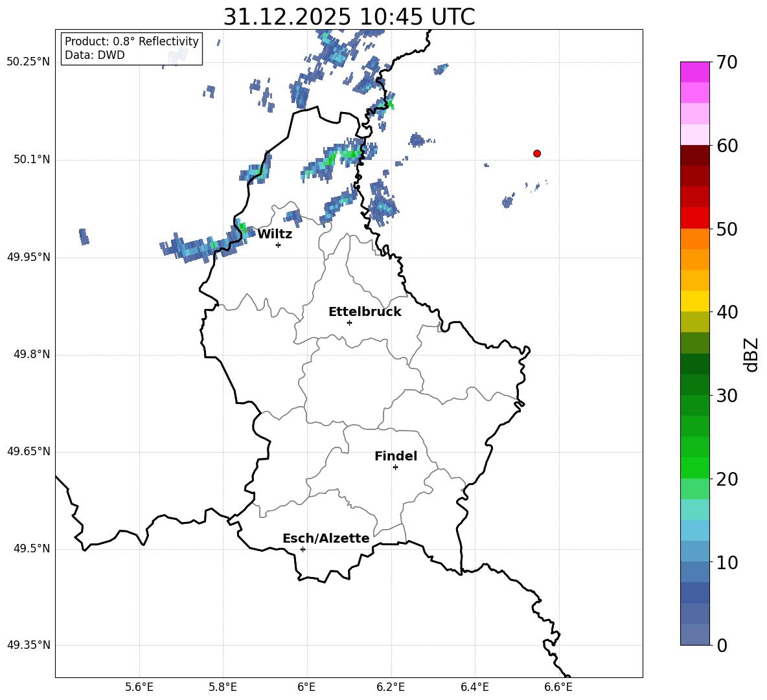Click the 49.5°N latitude label
The image size is (767, 700).
(x=32, y=548)
